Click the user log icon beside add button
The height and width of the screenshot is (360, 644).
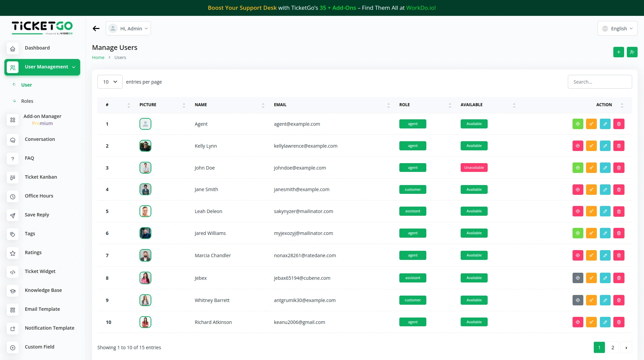[632, 52]
